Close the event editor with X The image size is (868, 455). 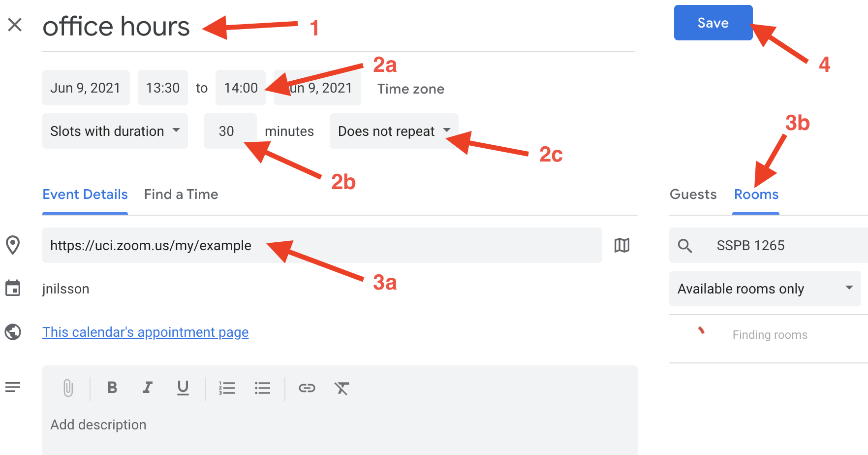tap(15, 25)
